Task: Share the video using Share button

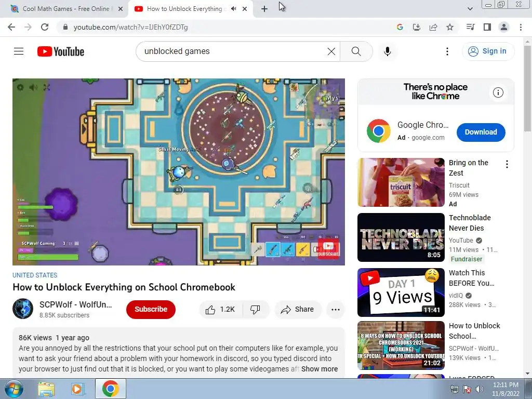Action: [298, 310]
